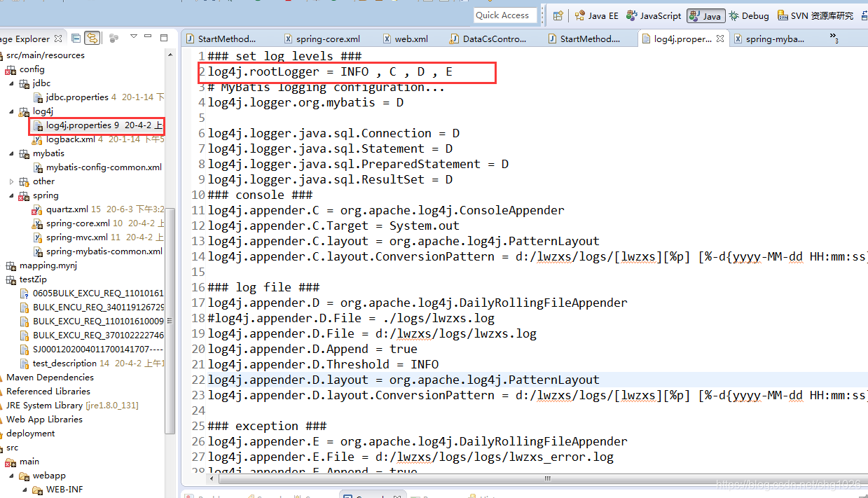The height and width of the screenshot is (498, 868).
Task: Open the SVN 资源库研究 perspective
Action: (815, 15)
